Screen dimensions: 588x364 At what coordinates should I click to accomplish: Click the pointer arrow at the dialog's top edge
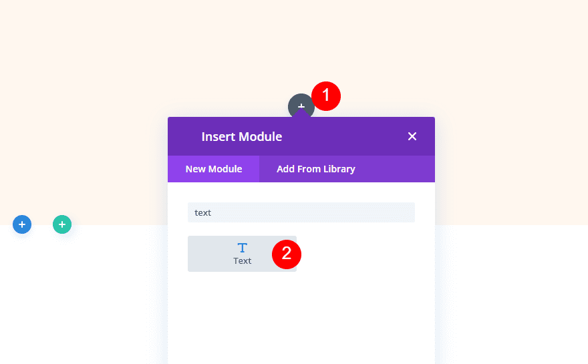click(x=301, y=114)
